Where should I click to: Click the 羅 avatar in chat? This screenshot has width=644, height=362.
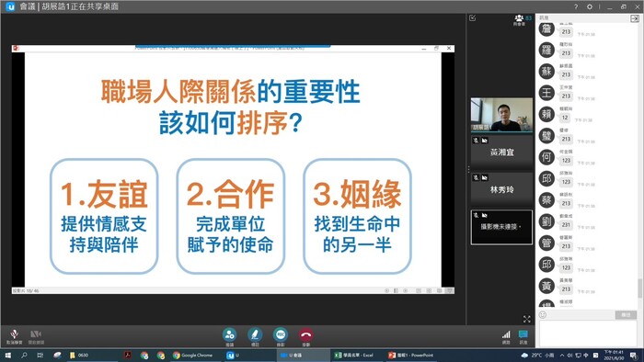point(546,50)
